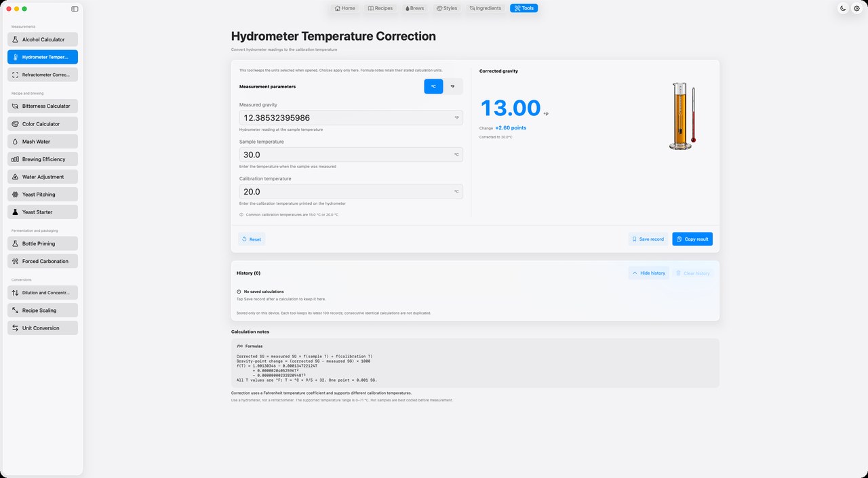Open the Recipes tab
The height and width of the screenshot is (478, 868).
[380, 8]
